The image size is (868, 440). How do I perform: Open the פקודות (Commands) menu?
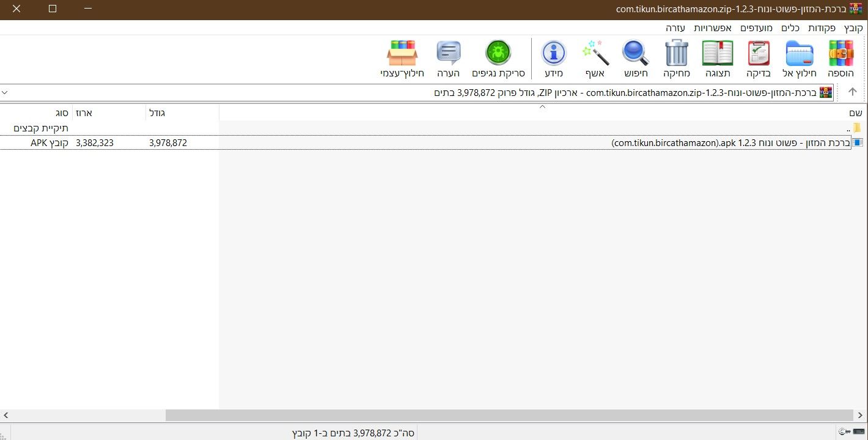[822, 28]
